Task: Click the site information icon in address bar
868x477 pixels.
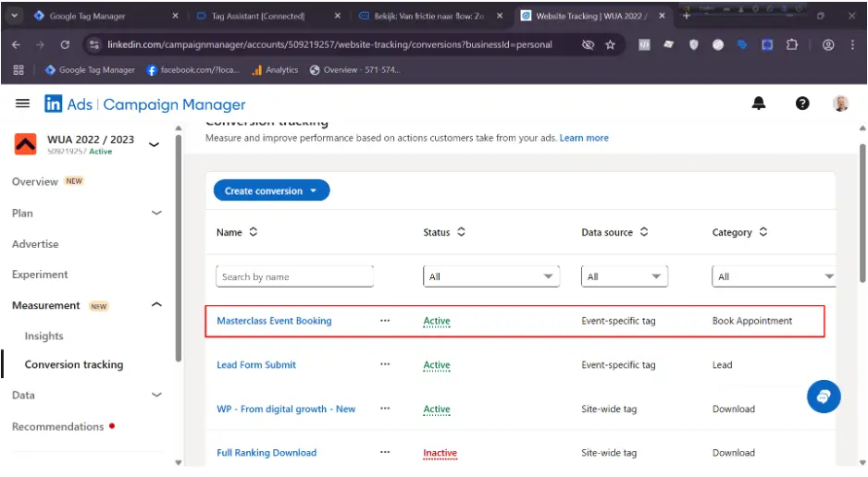Action: click(x=94, y=44)
